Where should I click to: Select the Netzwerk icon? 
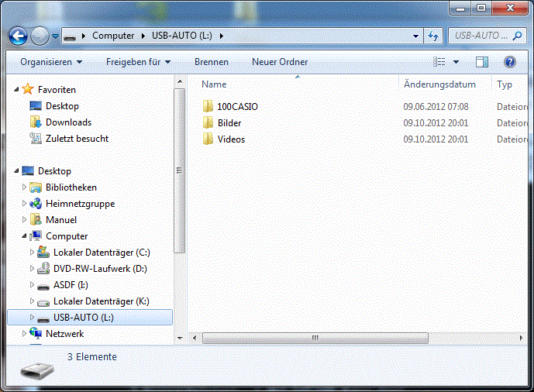(36, 333)
